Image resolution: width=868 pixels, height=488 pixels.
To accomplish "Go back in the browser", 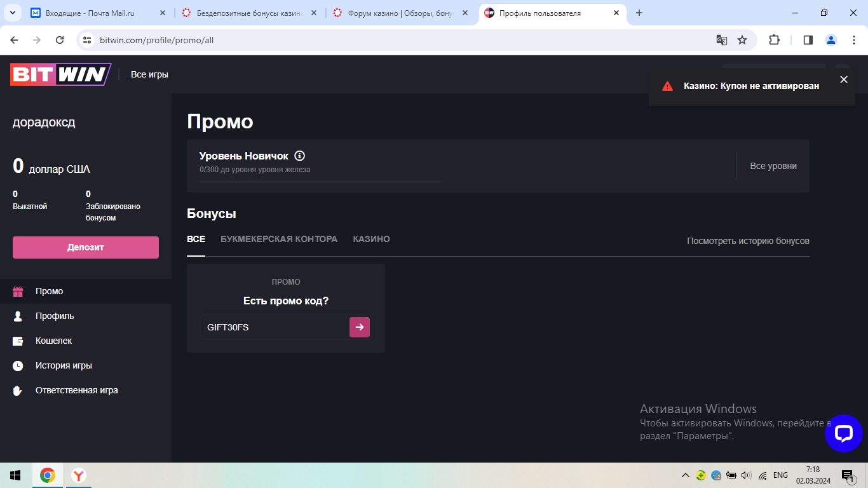I will coord(15,40).
